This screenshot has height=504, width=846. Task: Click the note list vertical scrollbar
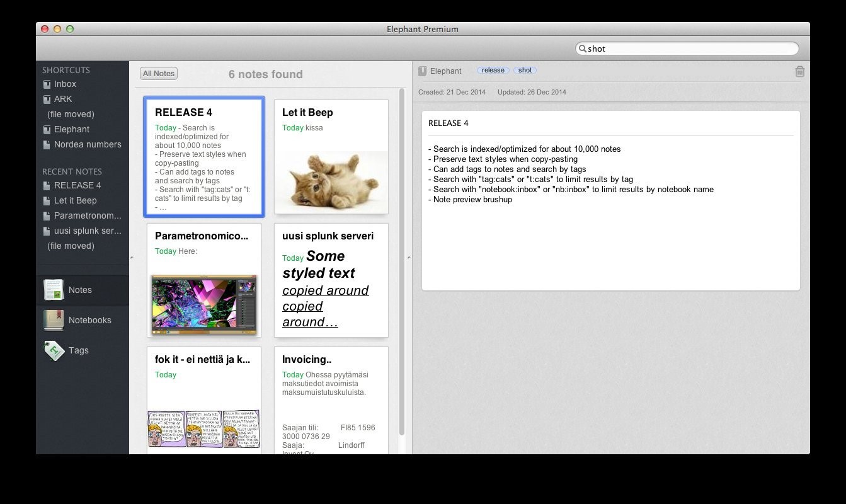[402, 252]
